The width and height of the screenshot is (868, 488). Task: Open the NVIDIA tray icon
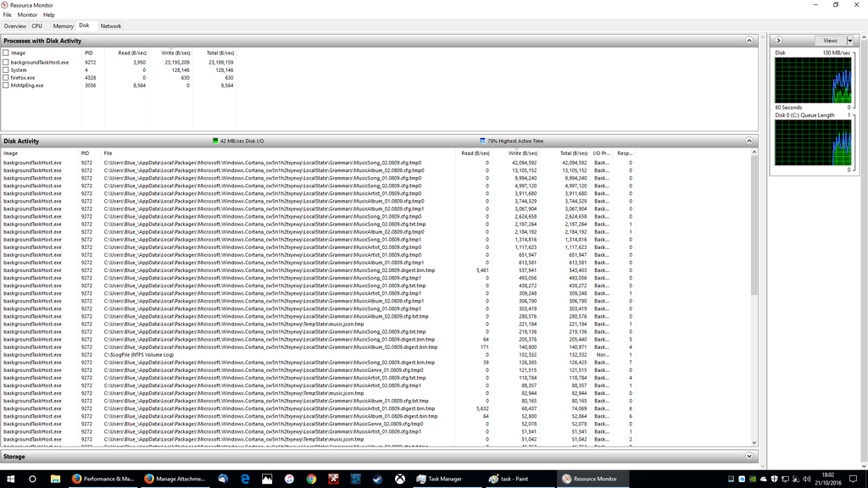pyautogui.click(x=753, y=480)
